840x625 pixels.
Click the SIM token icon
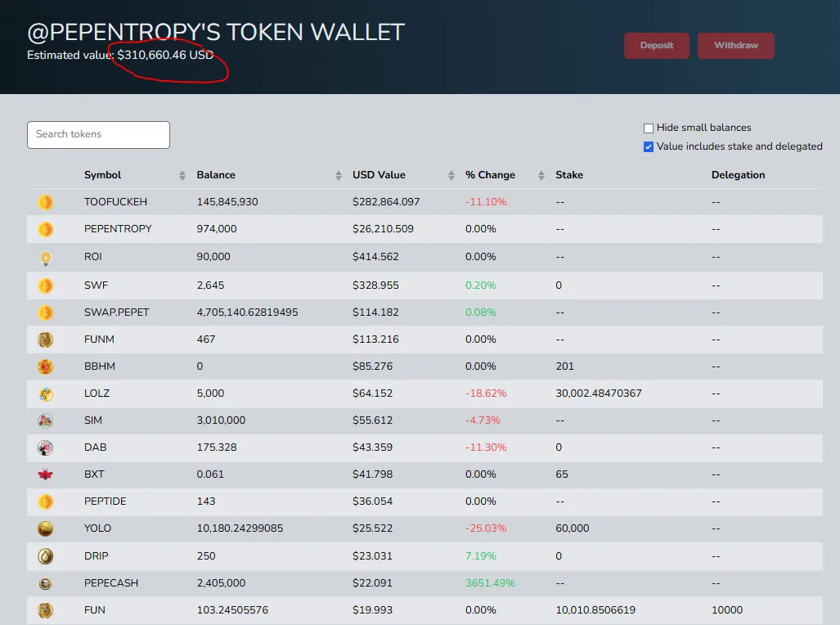[x=46, y=420]
